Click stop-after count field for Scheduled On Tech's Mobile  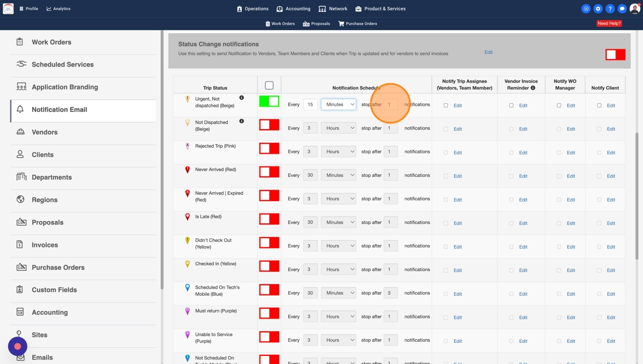390,293
